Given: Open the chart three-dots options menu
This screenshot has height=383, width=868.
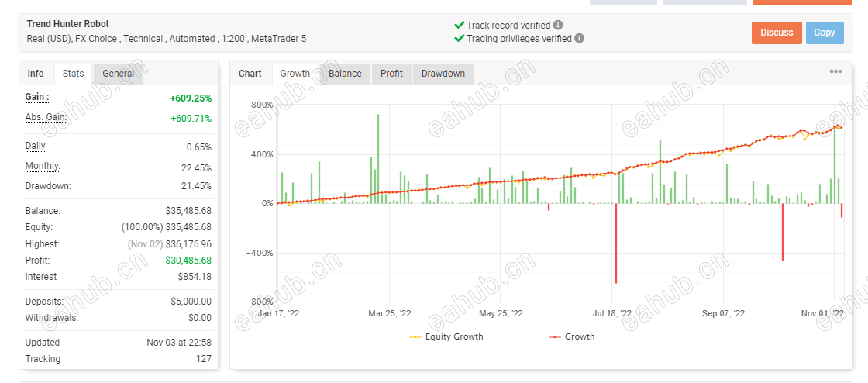Looking at the screenshot, I should click(x=835, y=71).
